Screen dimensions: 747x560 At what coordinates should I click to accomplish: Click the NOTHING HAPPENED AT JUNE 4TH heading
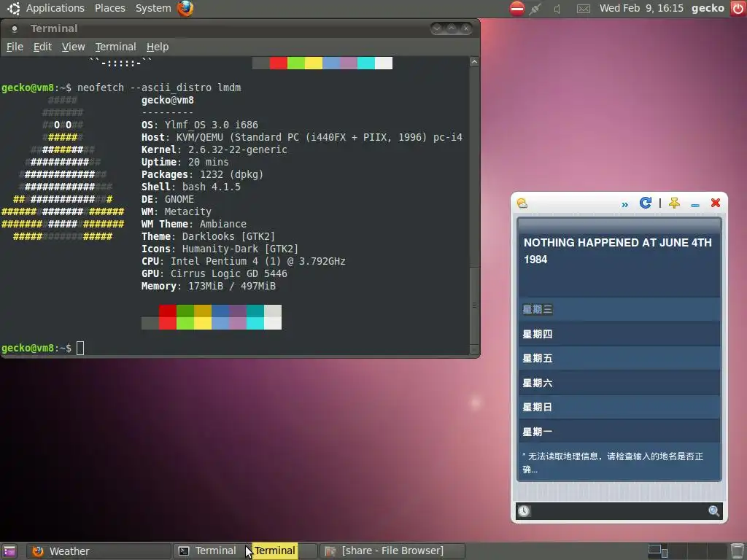click(x=617, y=251)
